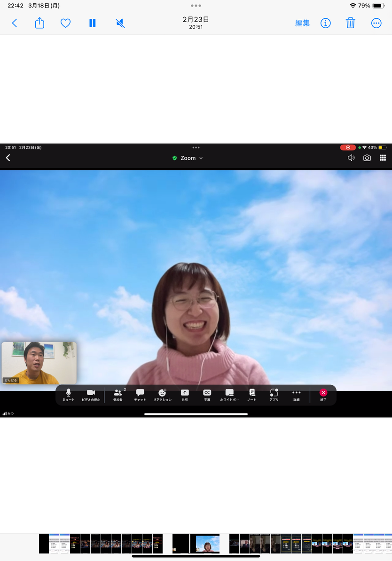Toggle the ミュート microphone button
The width and height of the screenshot is (392, 561).
point(69,395)
